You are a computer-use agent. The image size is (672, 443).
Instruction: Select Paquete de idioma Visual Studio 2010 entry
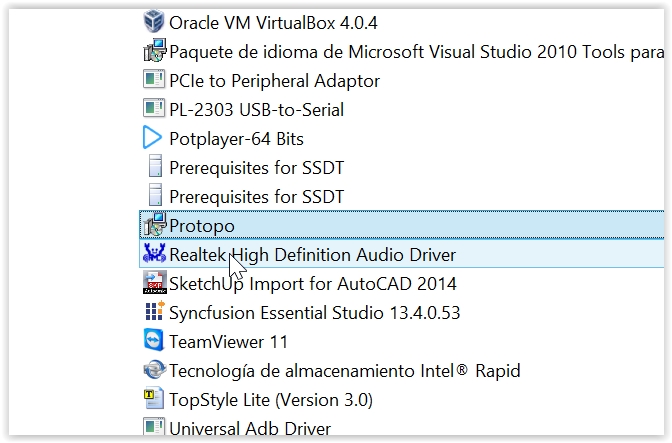click(x=416, y=52)
